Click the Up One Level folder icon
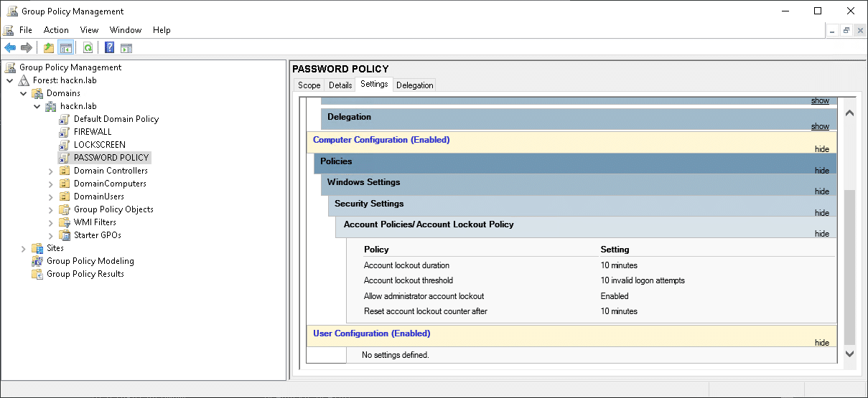Image resolution: width=868 pixels, height=398 pixels. [x=49, y=48]
